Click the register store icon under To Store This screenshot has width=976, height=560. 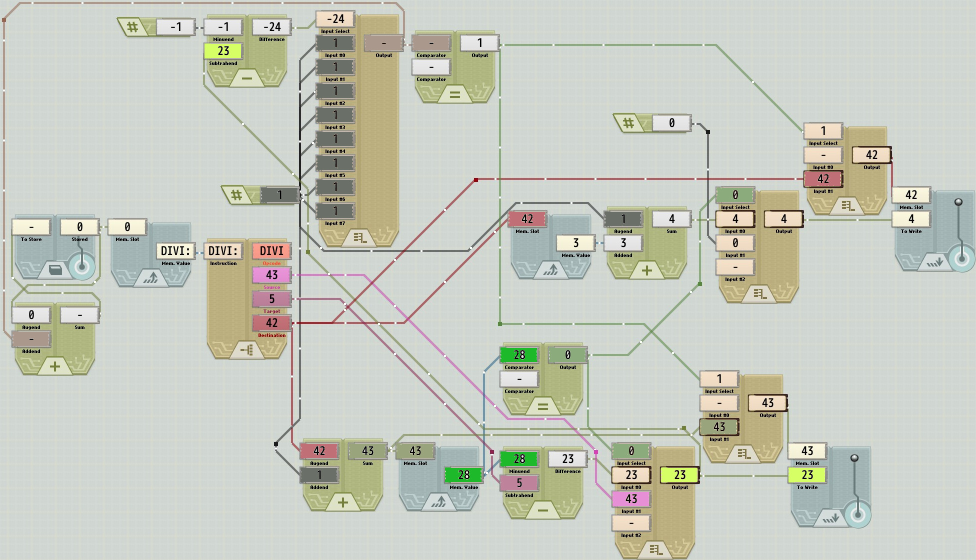pyautogui.click(x=55, y=270)
